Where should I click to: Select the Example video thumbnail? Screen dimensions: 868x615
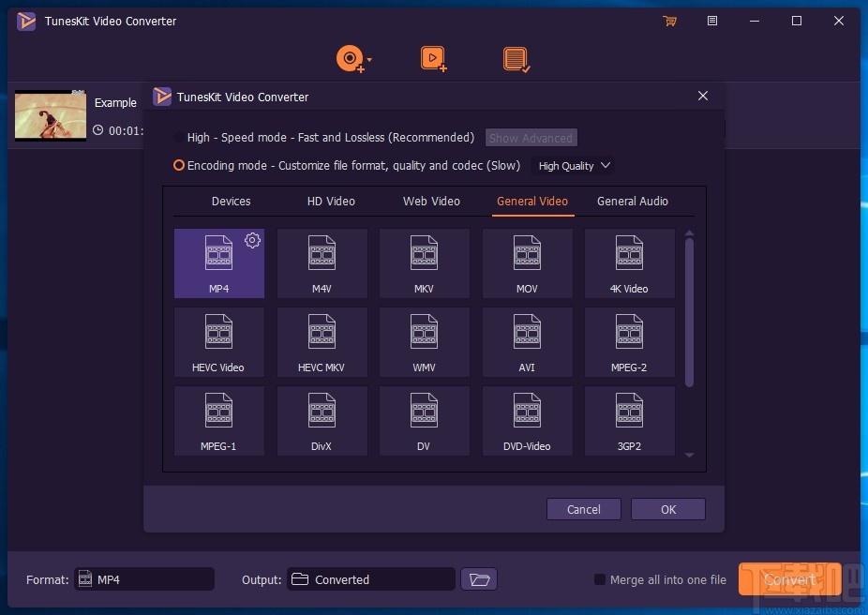(x=51, y=115)
